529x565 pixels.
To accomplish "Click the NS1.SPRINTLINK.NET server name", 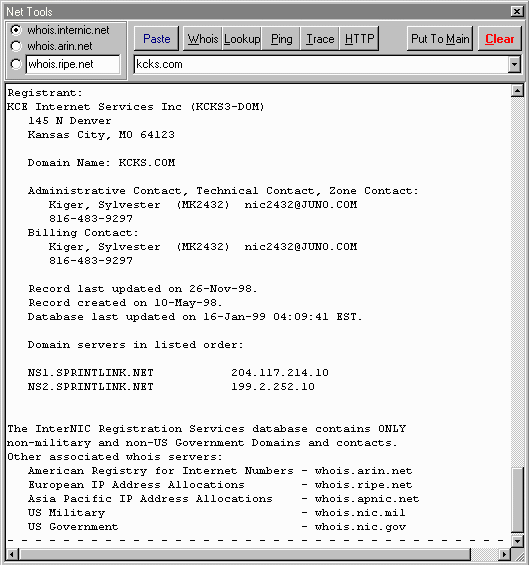I will click(x=91, y=373).
